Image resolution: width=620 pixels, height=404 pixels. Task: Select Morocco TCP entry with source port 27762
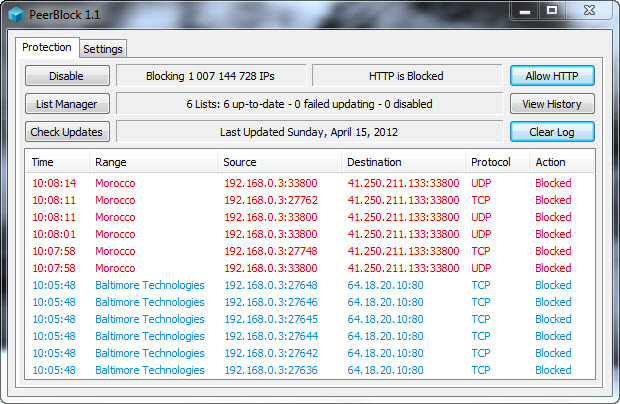pos(310,200)
